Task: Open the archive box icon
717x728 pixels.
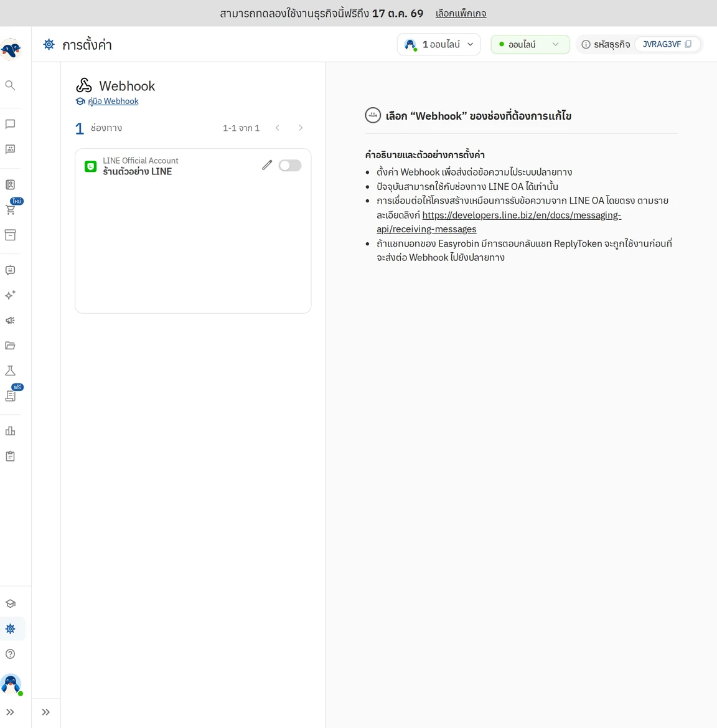Action: [10, 234]
